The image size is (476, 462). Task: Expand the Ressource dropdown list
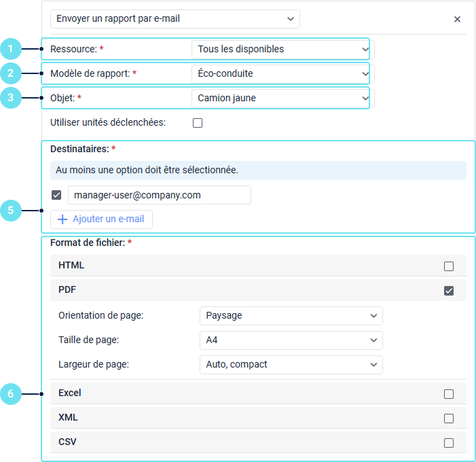coord(280,49)
